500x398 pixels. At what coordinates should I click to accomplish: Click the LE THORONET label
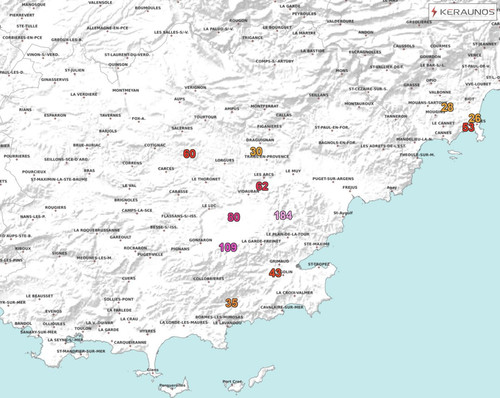click(x=206, y=179)
